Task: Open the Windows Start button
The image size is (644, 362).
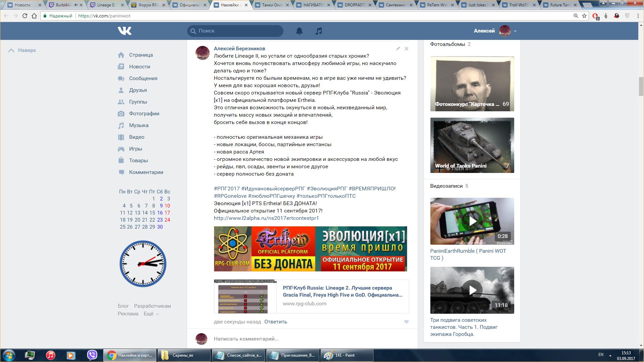Action: (9, 355)
